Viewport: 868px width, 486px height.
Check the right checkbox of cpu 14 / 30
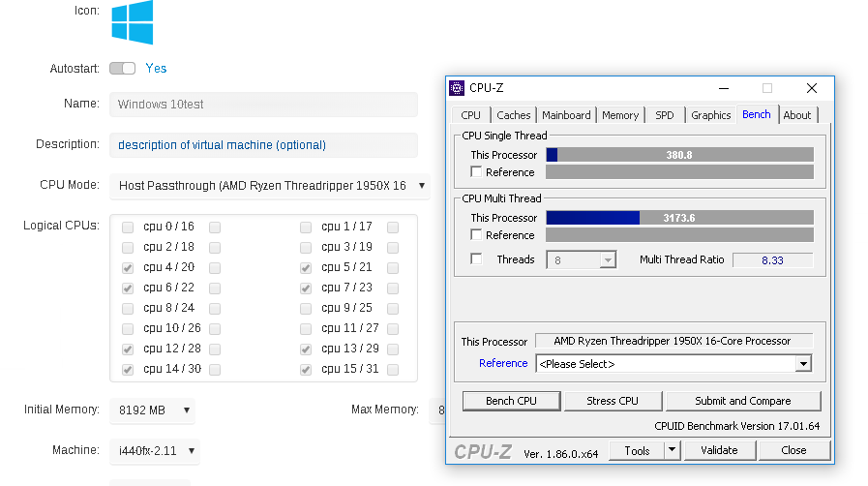click(x=215, y=369)
